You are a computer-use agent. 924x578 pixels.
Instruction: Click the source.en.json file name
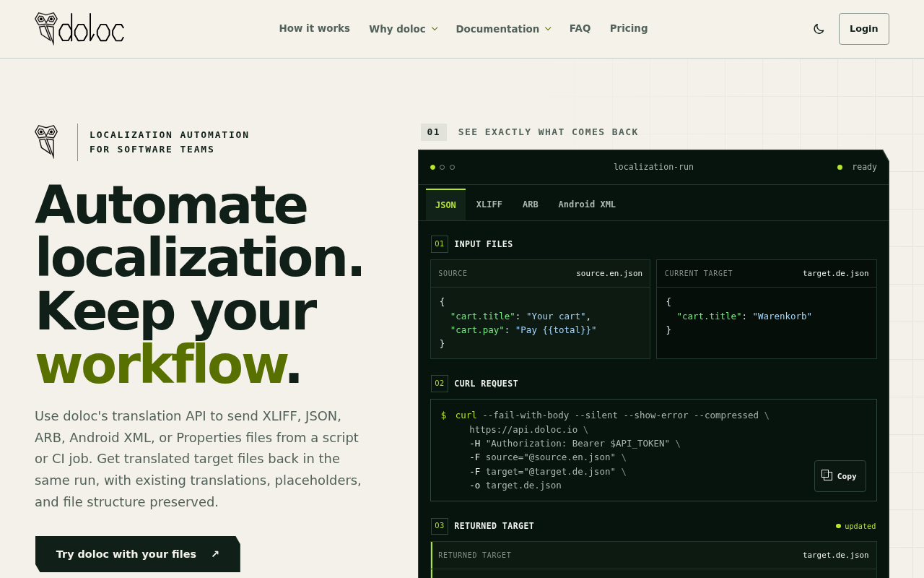click(x=609, y=273)
